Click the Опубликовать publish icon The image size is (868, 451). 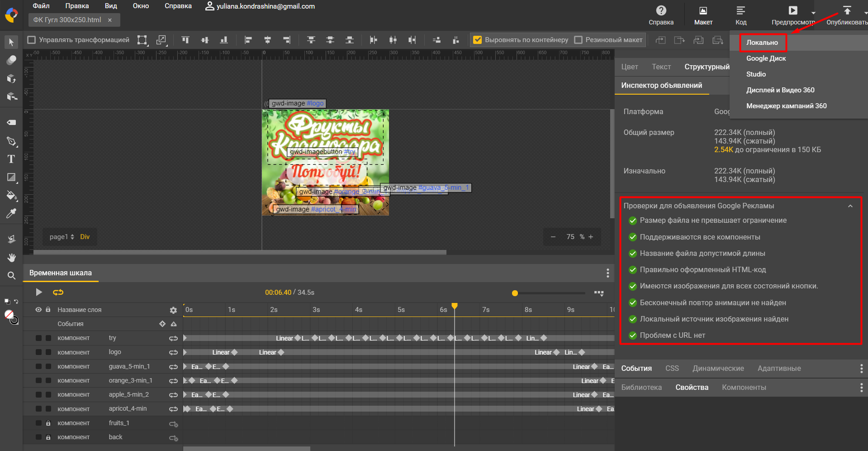847,10
